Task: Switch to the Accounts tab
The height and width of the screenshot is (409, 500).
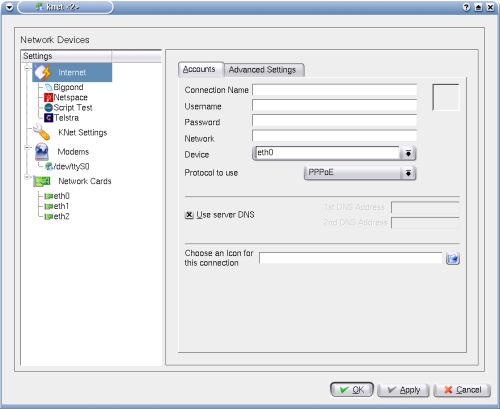Action: pos(199,69)
